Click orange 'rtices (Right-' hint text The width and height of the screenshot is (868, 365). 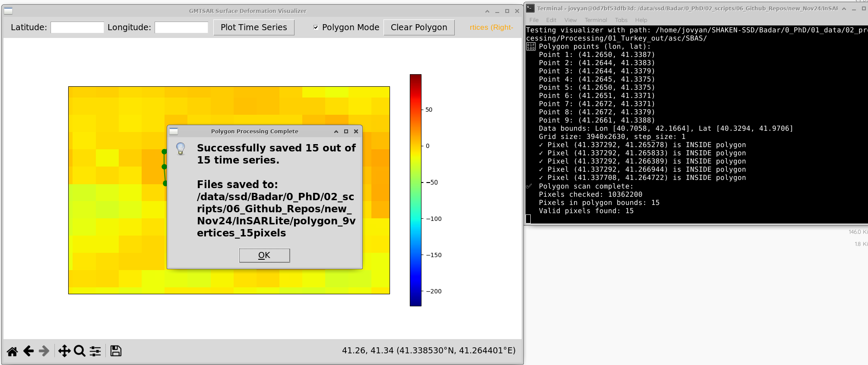point(491,27)
